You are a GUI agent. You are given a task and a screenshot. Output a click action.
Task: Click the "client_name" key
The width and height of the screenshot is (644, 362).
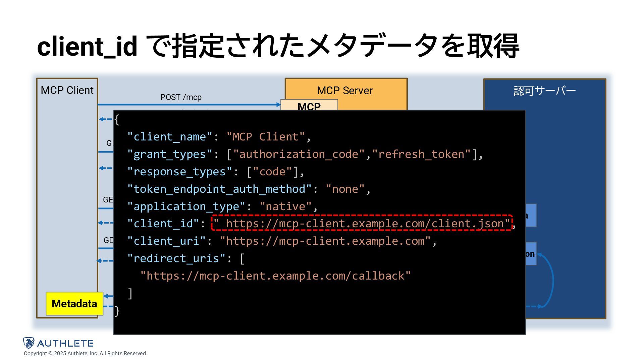169,137
